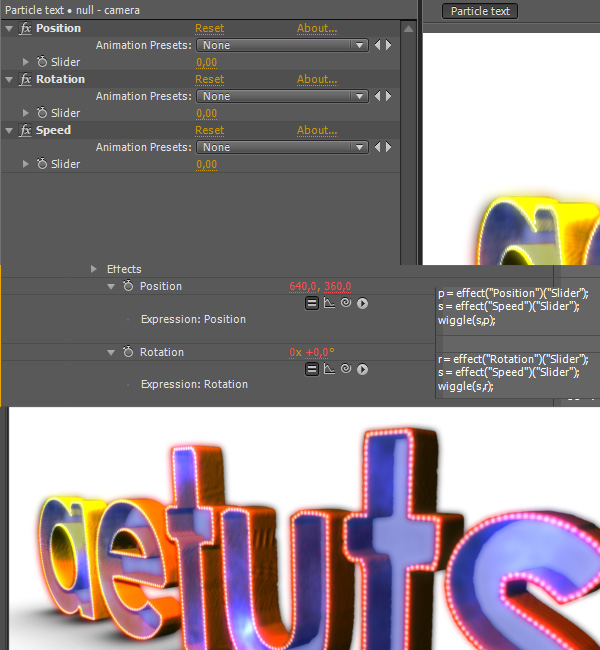The height and width of the screenshot is (650, 600).
Task: Select next animation preset for Position effect
Action: pyautogui.click(x=389, y=45)
